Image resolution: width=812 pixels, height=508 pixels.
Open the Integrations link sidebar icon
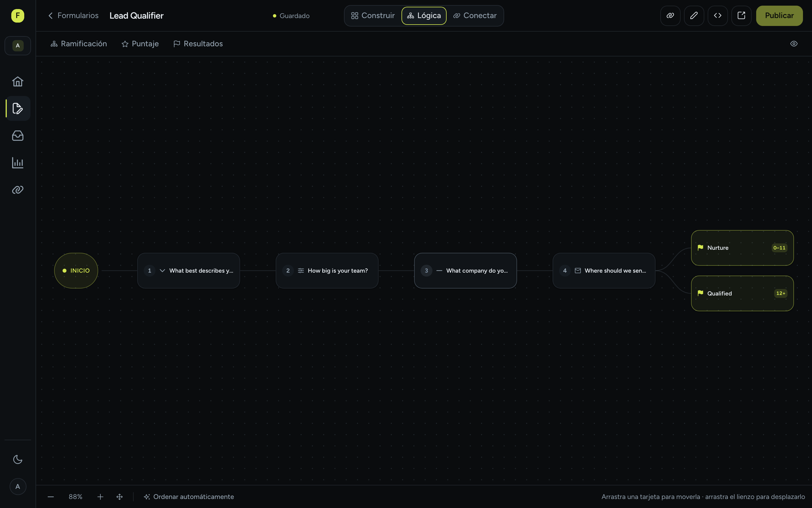pyautogui.click(x=17, y=190)
